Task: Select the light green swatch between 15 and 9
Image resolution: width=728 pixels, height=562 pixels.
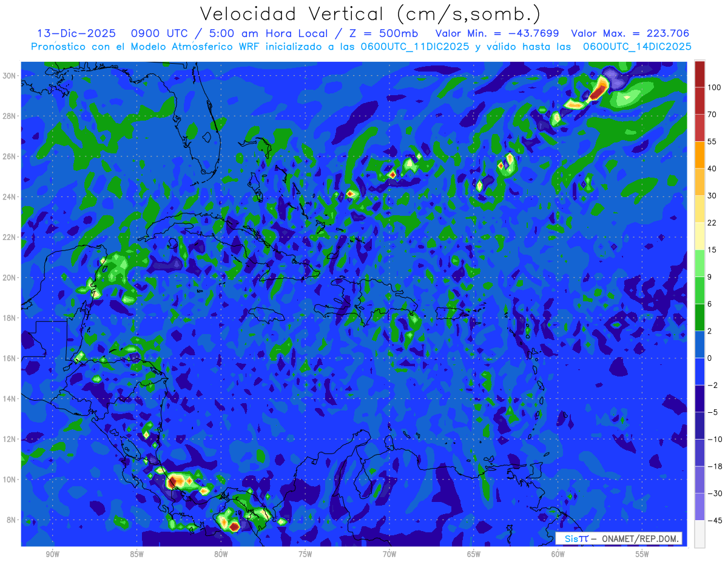Action: click(x=699, y=264)
